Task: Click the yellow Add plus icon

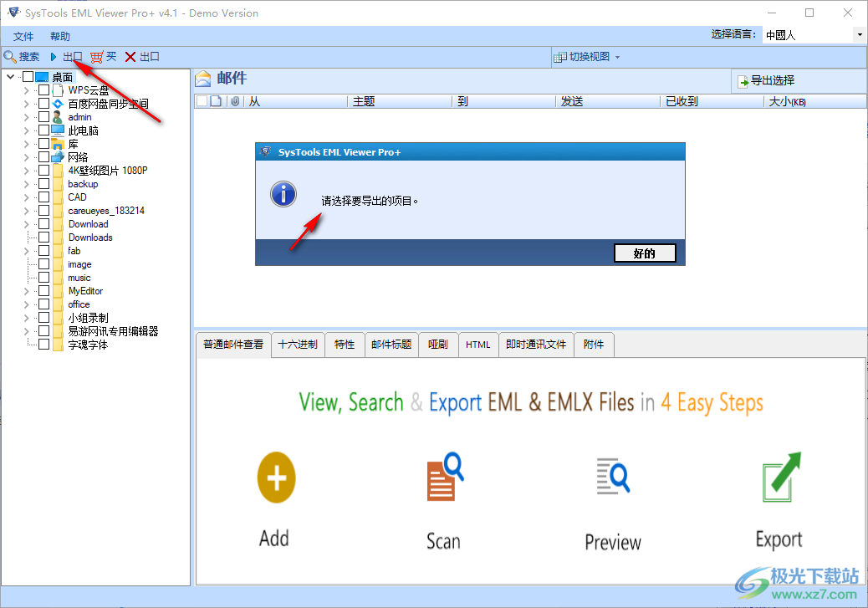Action: (x=276, y=478)
